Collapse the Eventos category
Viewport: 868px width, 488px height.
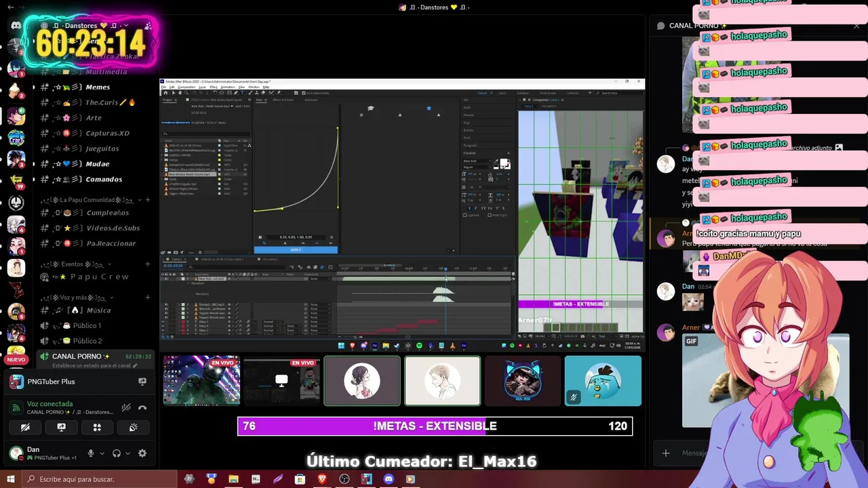pyautogui.click(x=75, y=264)
